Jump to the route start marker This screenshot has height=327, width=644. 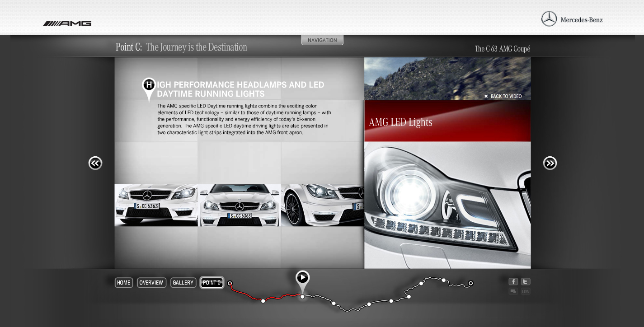(230, 284)
